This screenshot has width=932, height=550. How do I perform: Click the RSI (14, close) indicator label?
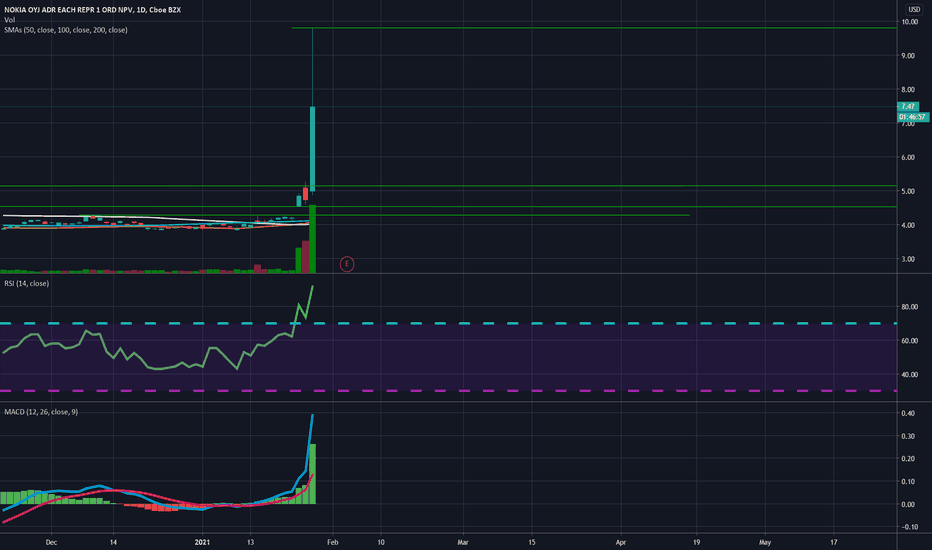27,284
